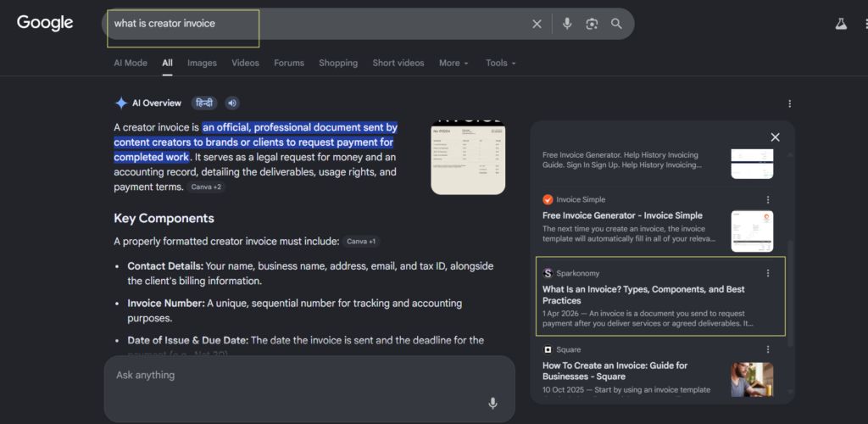Image resolution: width=868 pixels, height=424 pixels.
Task: Open AI Overview three-dot options menu
Action: point(789,103)
